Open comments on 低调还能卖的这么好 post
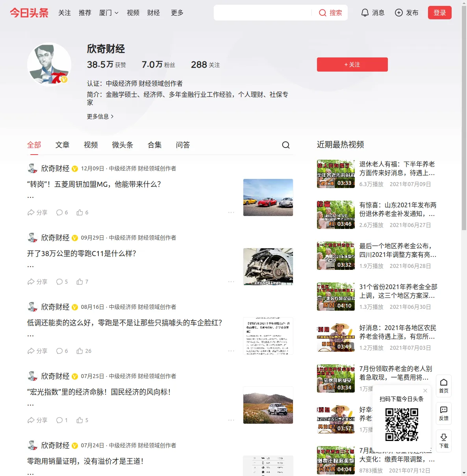Viewport: 467px width, 476px height. [x=62, y=351]
